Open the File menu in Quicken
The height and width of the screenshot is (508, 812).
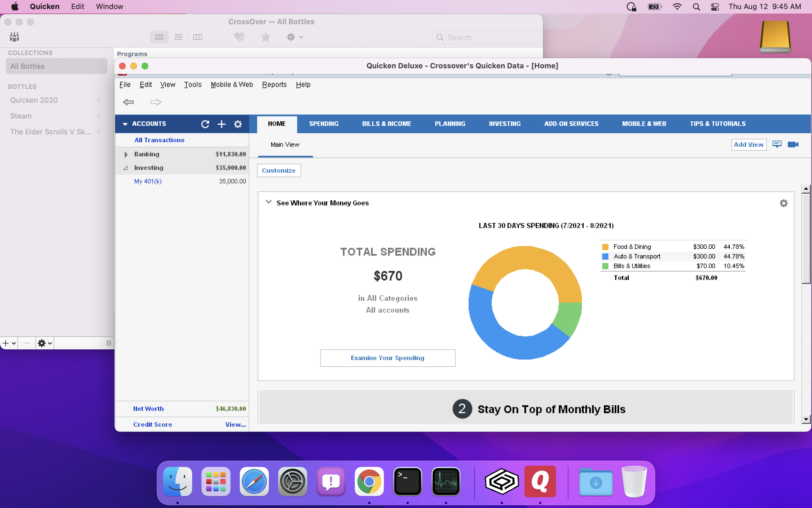(x=125, y=85)
